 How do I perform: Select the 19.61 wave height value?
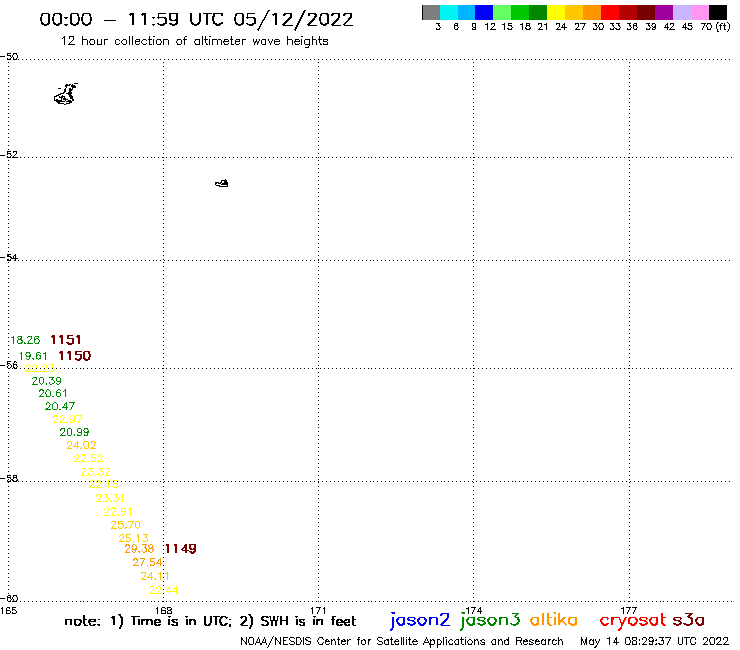click(33, 356)
